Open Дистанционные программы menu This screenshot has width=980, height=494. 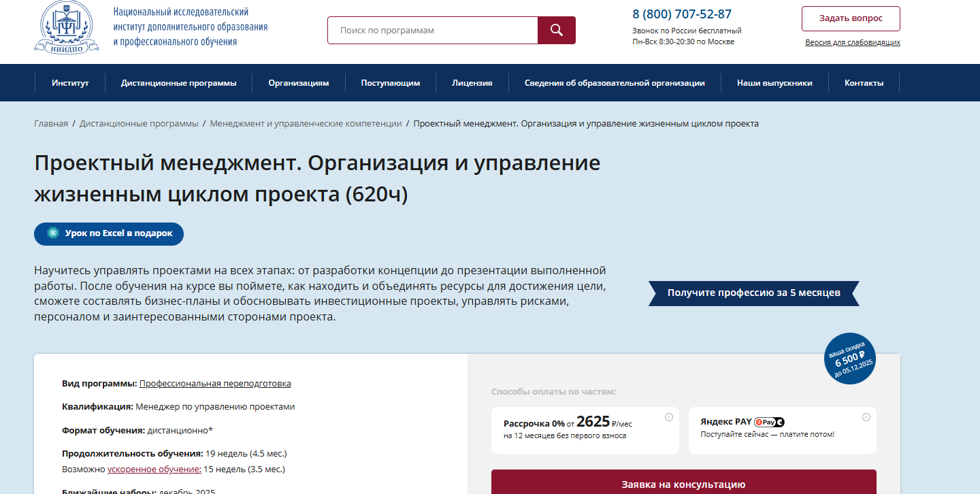coord(178,83)
